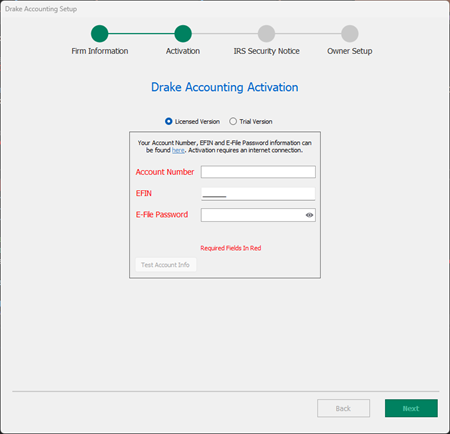Click the Activation step label
Image resolution: width=450 pixels, height=434 pixels.
pos(183,51)
